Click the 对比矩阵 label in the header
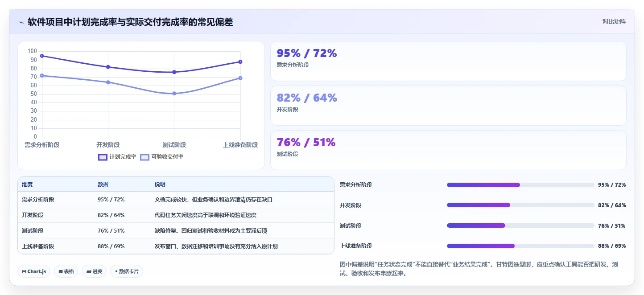Viewport: 644px width, 295px height. tap(614, 21)
